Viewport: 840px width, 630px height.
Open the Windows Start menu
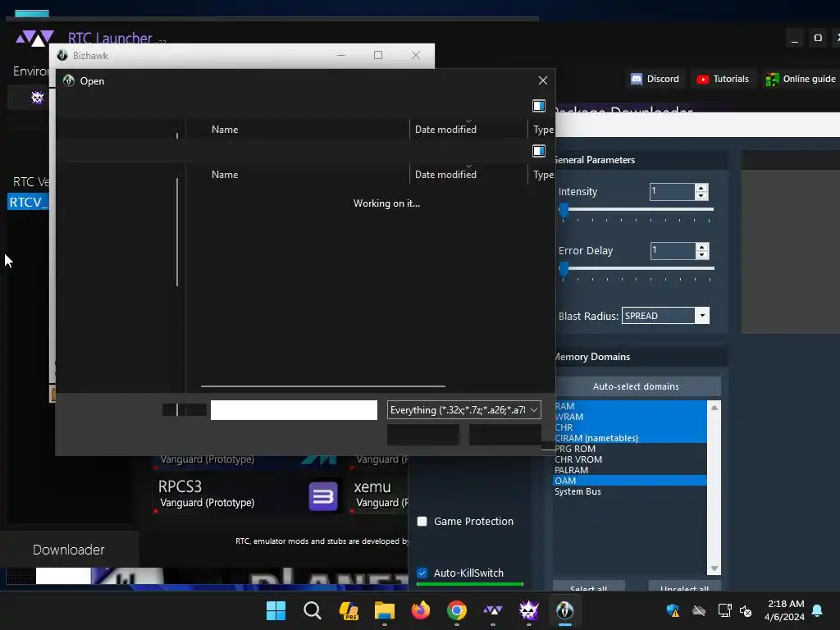pos(276,610)
